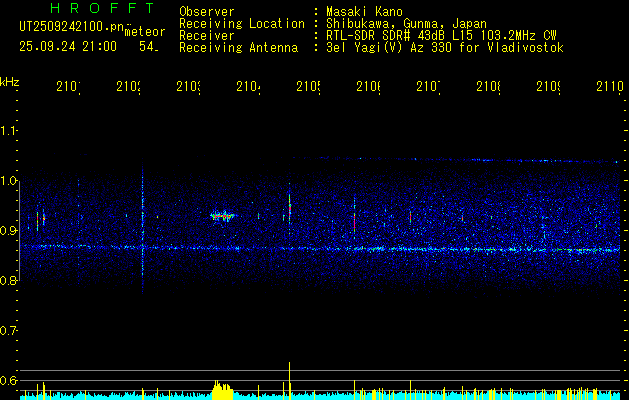The image size is (629, 400).
Task: Click the word meteor under the filename
Action: (x=145, y=32)
